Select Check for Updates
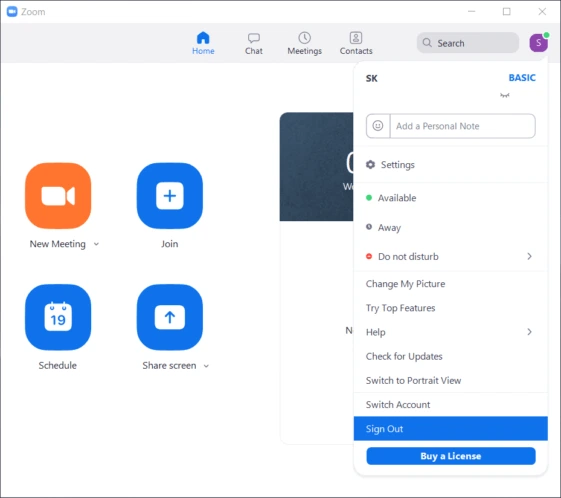This screenshot has width=561, height=498. 450,356
